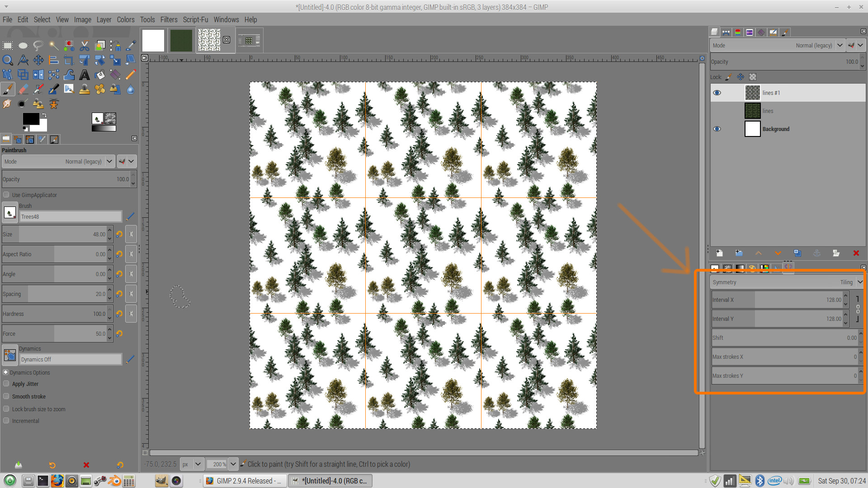Click the red delete layer icon
Viewport: 868px width, 488px height.
pos(856,253)
